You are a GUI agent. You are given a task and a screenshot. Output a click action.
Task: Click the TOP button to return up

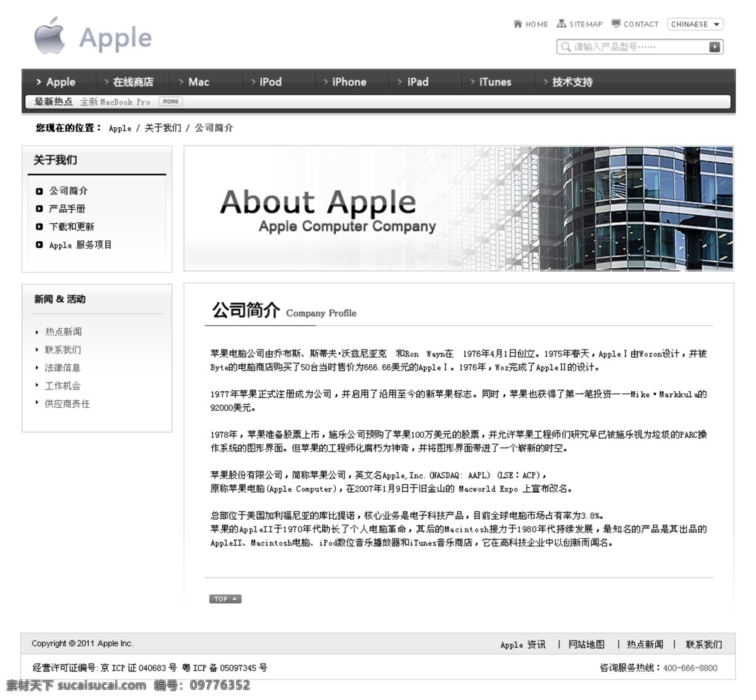tap(225, 599)
